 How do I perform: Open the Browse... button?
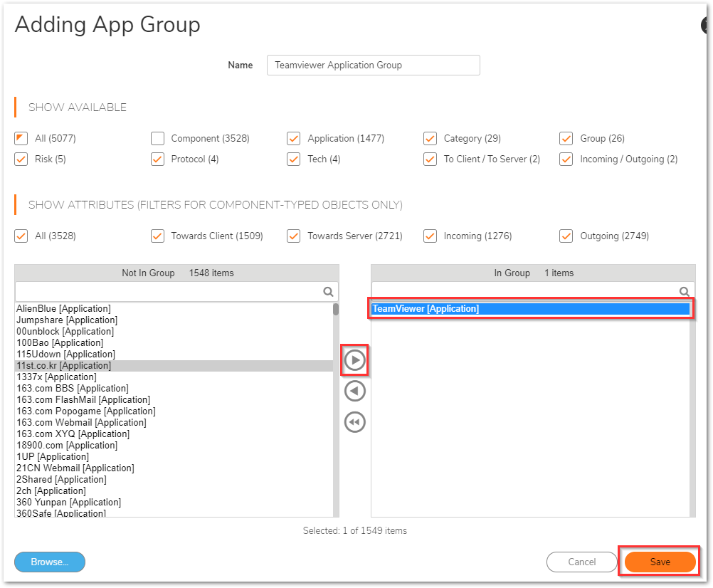50,562
